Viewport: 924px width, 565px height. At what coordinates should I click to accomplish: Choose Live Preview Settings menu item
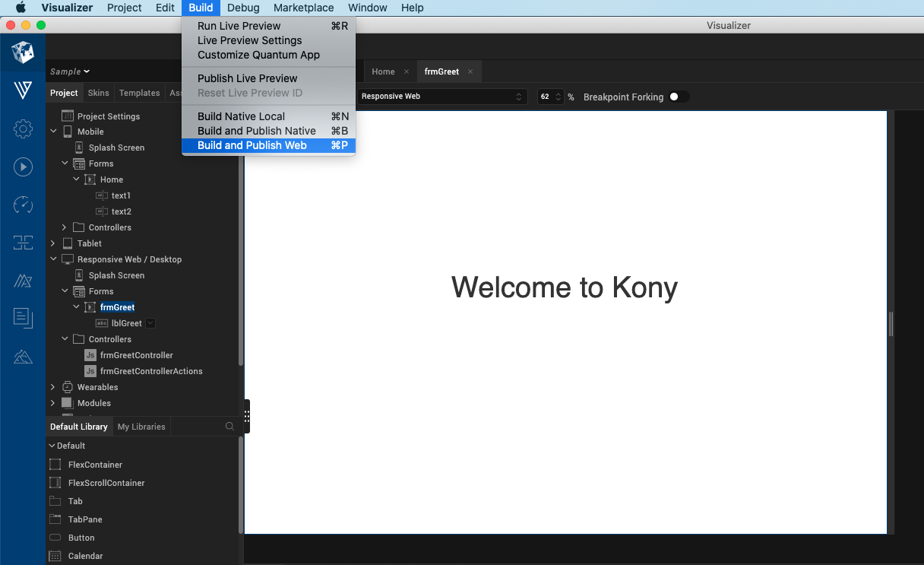(269, 40)
